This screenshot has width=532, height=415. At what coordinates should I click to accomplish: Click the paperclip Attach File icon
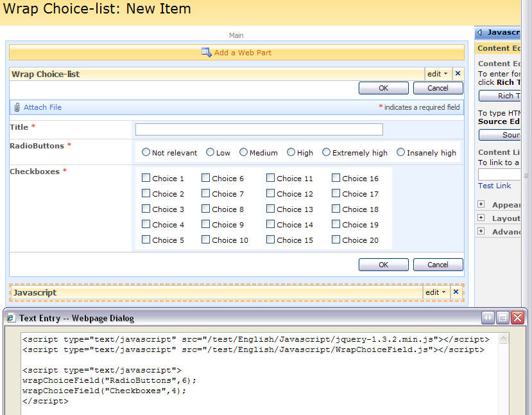click(17, 107)
